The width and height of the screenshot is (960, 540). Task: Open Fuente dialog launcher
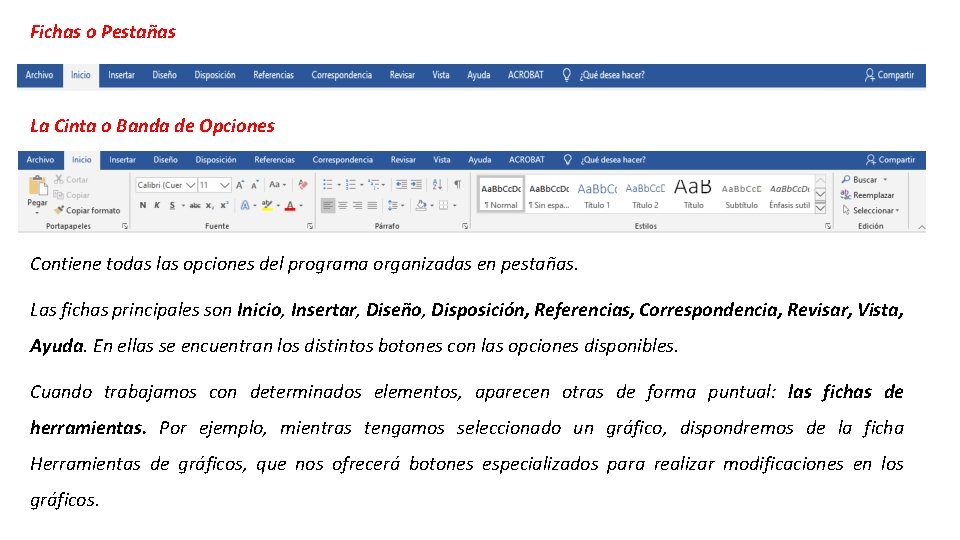click(x=310, y=226)
